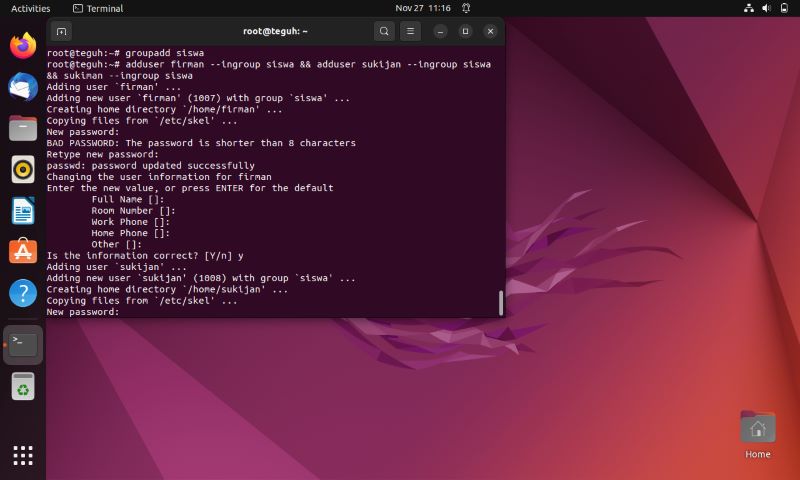Screen dimensions: 800x480
Task: Click the 'Full Name []:' line
Action: click(x=128, y=199)
